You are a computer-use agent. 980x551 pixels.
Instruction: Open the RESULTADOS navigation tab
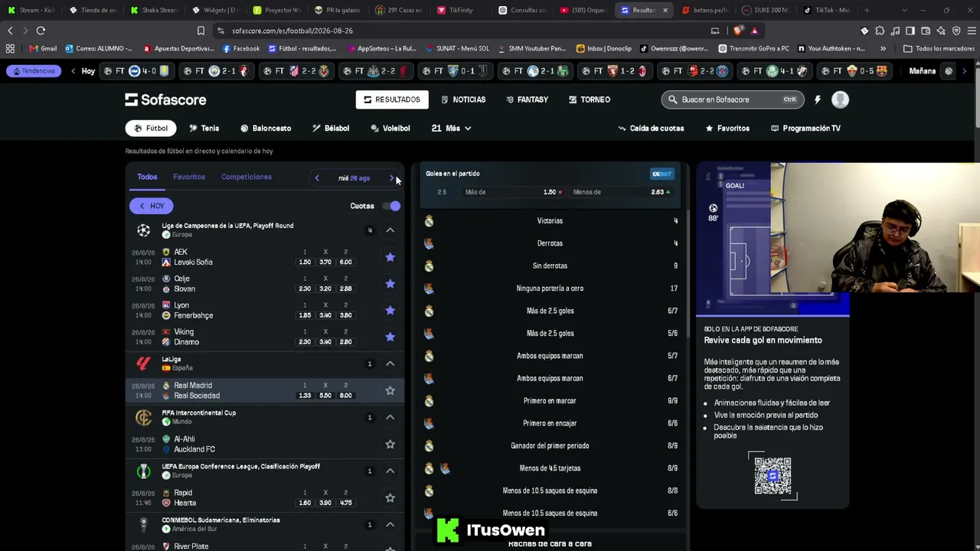point(392,99)
